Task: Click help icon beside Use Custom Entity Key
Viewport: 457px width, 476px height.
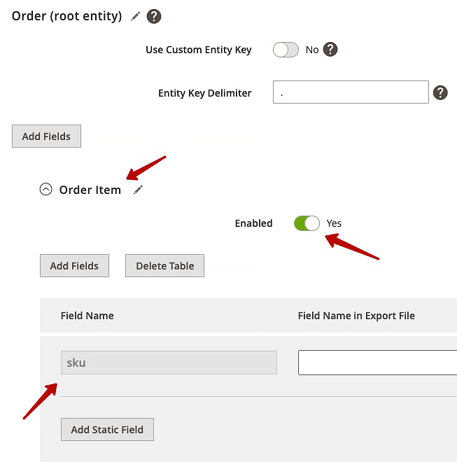Action: [330, 50]
